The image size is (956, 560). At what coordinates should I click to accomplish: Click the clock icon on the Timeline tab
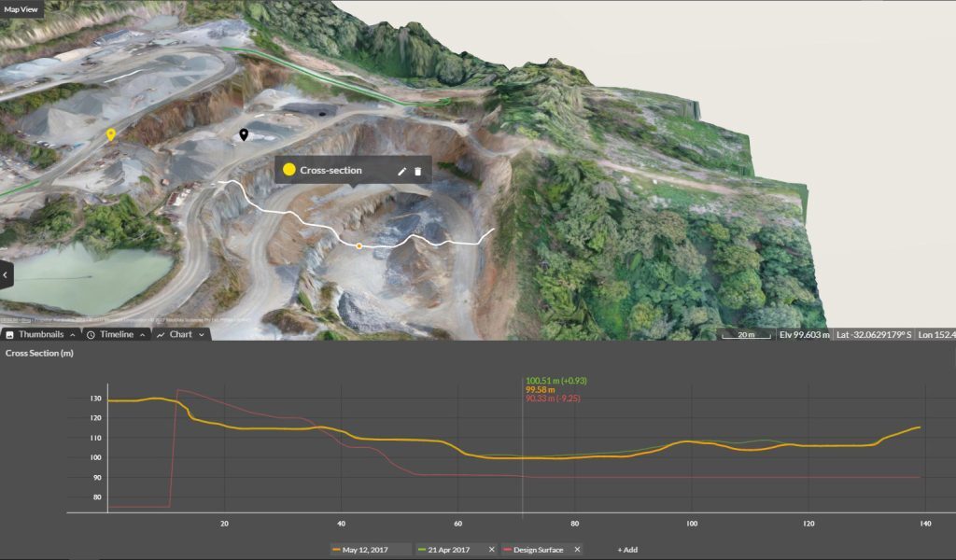(91, 334)
